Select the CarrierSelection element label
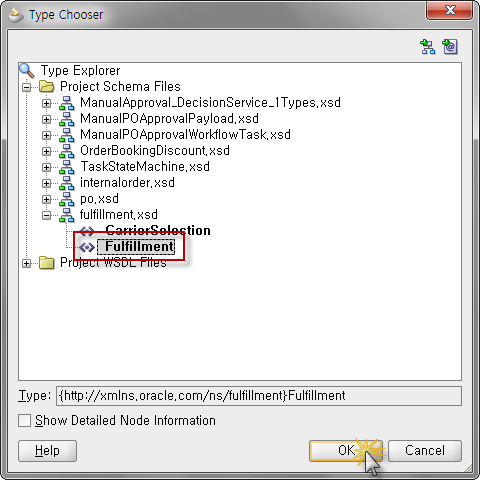Image resolution: width=480 pixels, height=480 pixels. tap(158, 231)
